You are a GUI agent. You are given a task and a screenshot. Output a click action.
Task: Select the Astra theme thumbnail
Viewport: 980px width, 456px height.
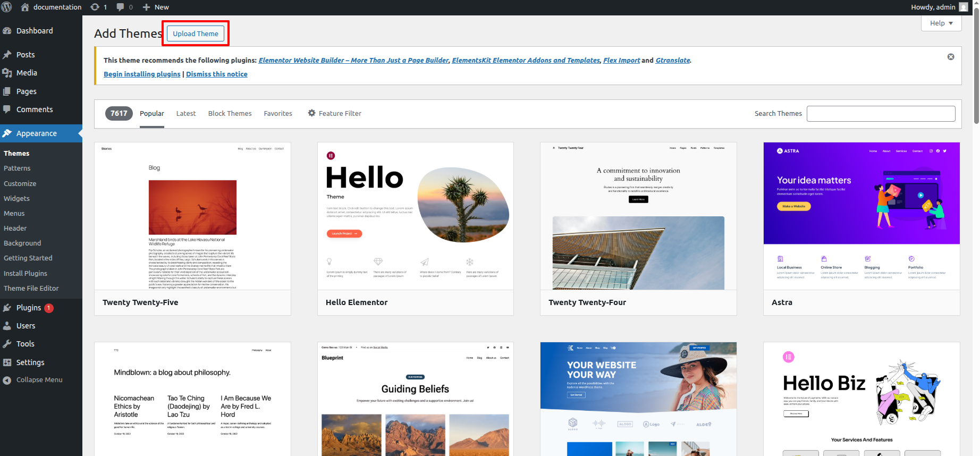point(861,216)
